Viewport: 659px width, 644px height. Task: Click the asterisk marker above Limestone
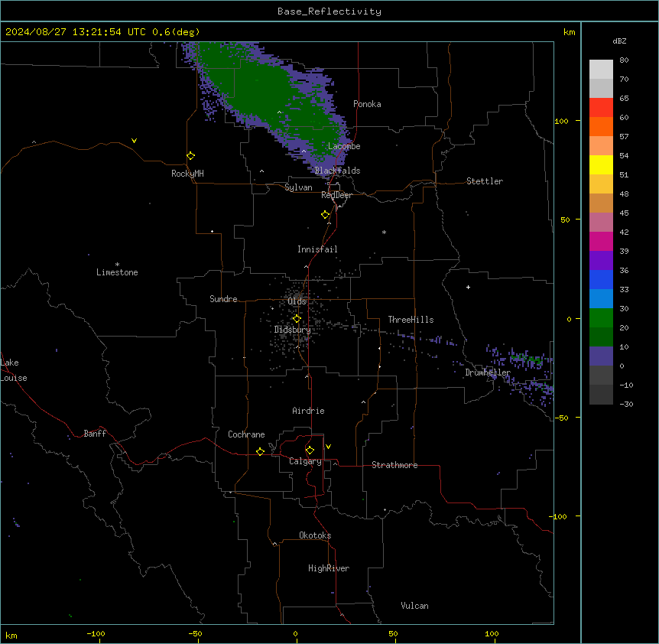[117, 265]
